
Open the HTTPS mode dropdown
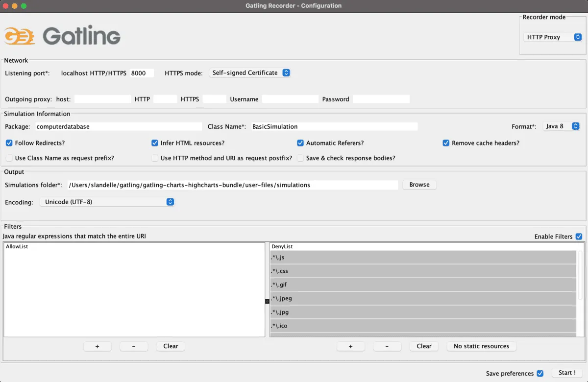(250, 72)
